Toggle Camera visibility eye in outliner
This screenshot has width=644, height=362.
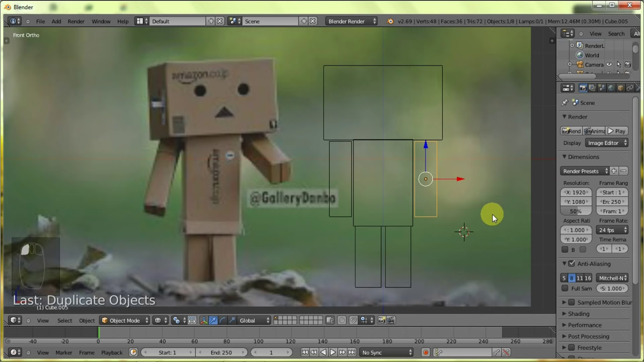coord(609,65)
